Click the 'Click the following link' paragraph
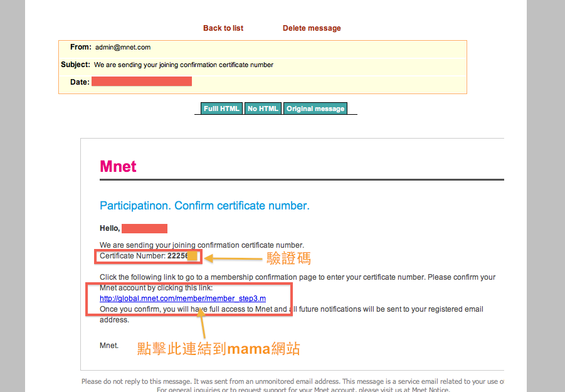This screenshot has height=392, width=565. click(x=298, y=282)
